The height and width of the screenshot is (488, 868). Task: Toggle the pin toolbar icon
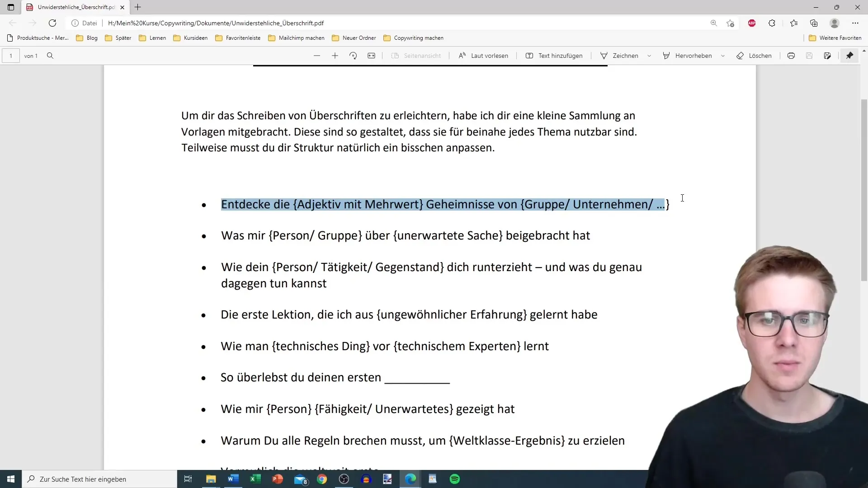pyautogui.click(x=850, y=56)
